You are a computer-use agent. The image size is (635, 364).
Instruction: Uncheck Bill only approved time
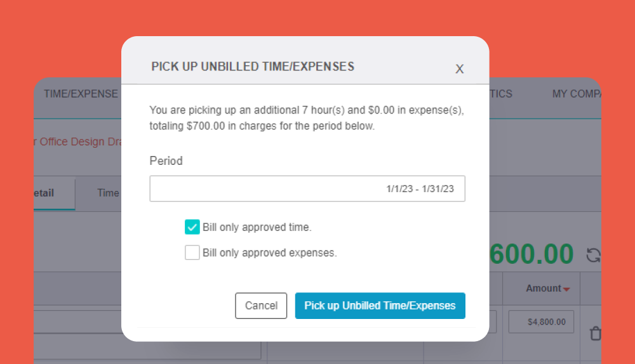[x=192, y=227]
